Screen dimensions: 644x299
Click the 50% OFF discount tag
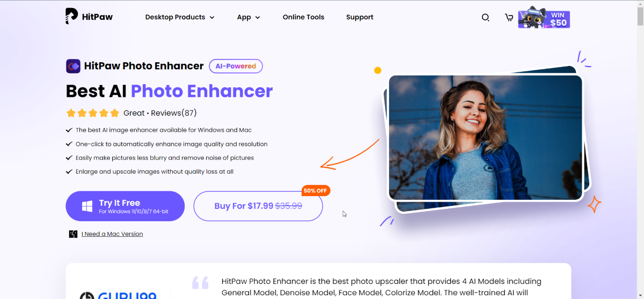[x=316, y=190]
